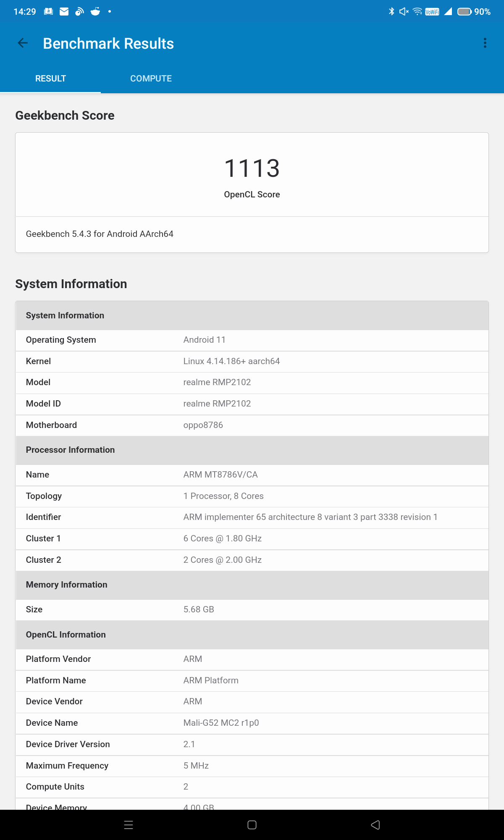The image size is (504, 840).
Task: Tap the back arrow in Benchmark Results
Action: [x=23, y=43]
